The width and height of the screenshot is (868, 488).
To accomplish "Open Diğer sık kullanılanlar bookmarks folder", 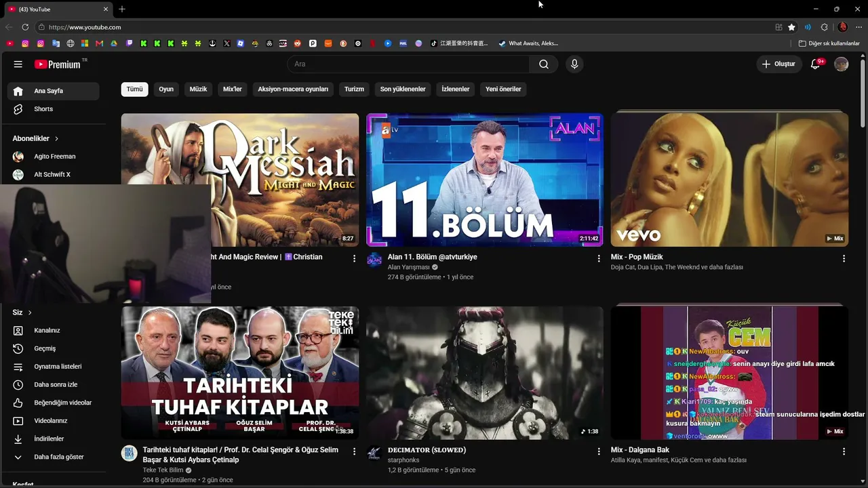I will 829,43.
